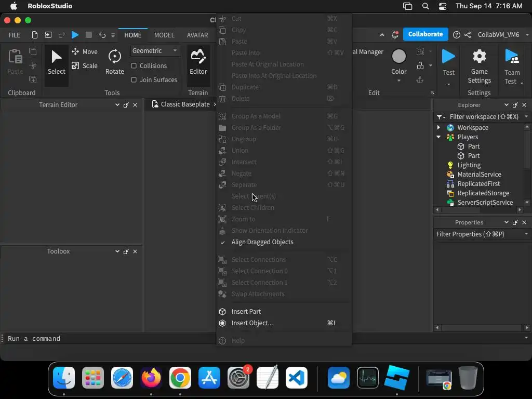
Task: Open the CollabVM_VM6 account menu
Action: click(x=503, y=35)
